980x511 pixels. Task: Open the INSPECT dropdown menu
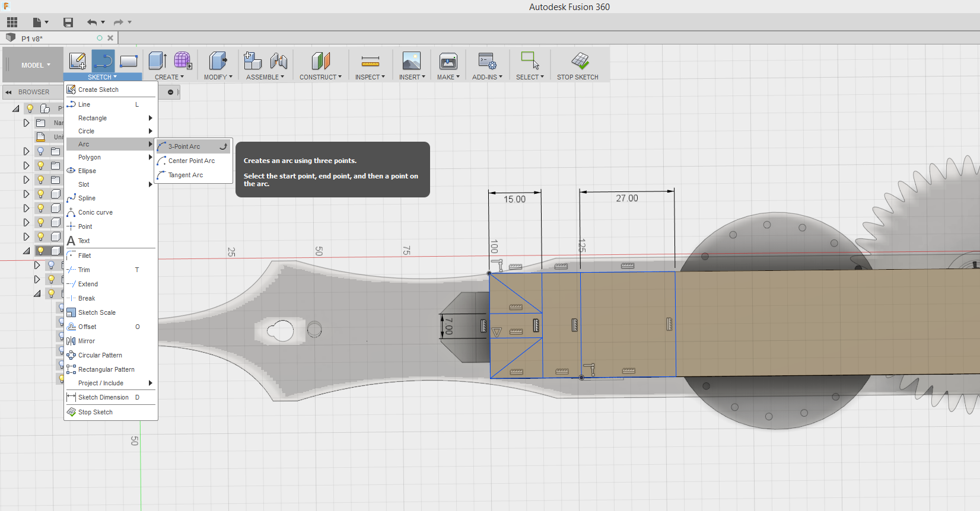(370, 77)
